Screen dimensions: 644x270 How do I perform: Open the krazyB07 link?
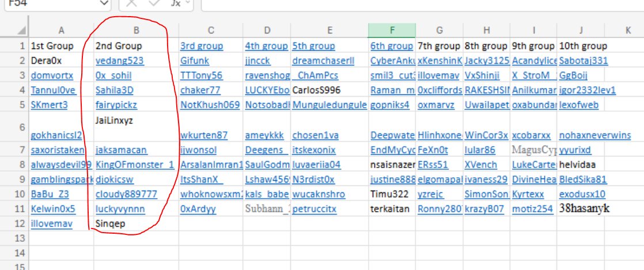pos(484,209)
